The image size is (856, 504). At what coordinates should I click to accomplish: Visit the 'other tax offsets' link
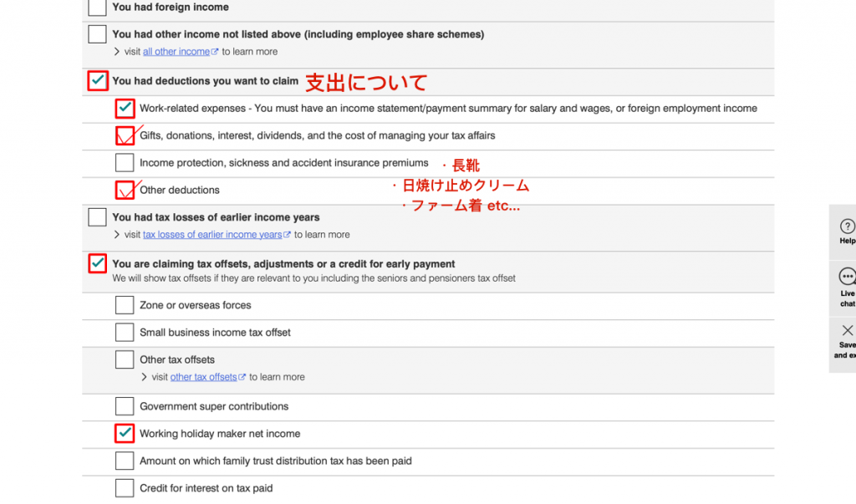[204, 377]
